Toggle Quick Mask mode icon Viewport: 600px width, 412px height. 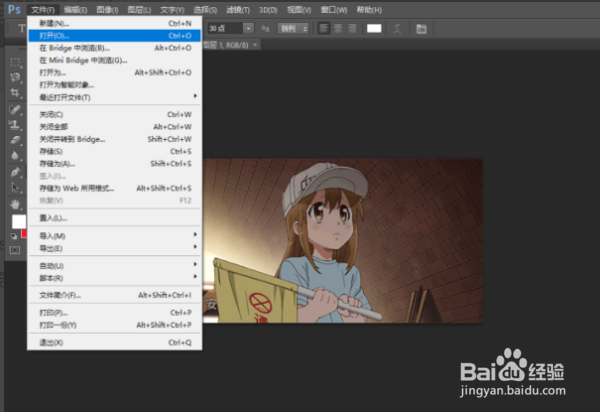[x=15, y=250]
